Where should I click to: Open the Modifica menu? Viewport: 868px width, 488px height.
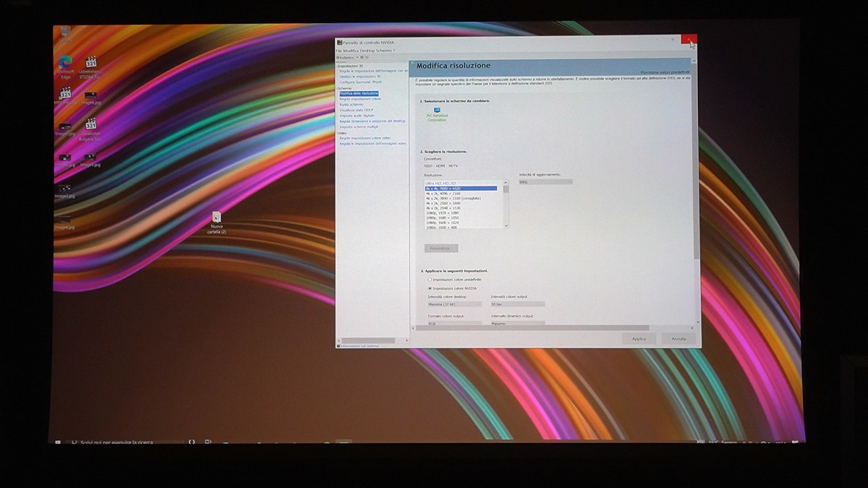(352, 51)
